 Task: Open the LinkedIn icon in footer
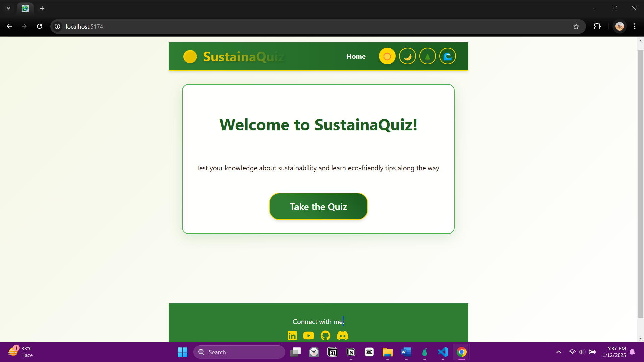point(292,336)
